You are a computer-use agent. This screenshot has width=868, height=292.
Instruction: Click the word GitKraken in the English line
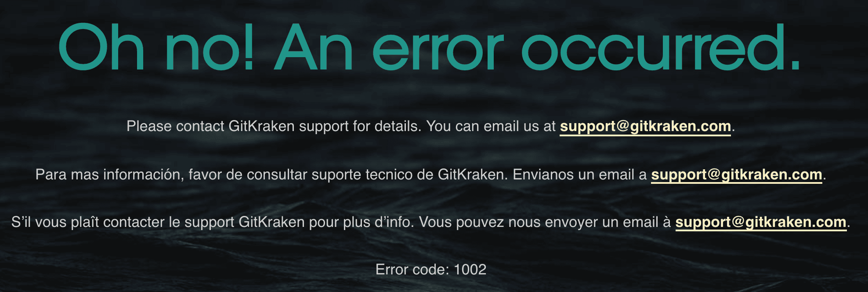(261, 127)
